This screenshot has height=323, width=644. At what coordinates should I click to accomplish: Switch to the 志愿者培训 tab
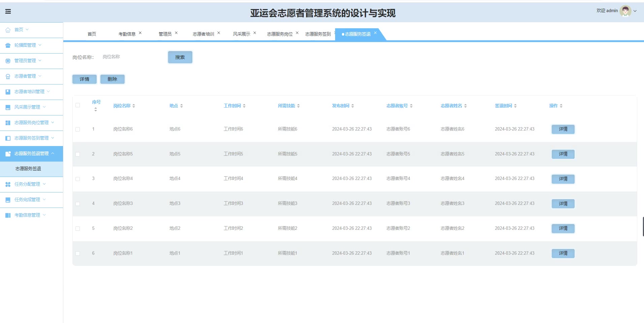tap(203, 34)
